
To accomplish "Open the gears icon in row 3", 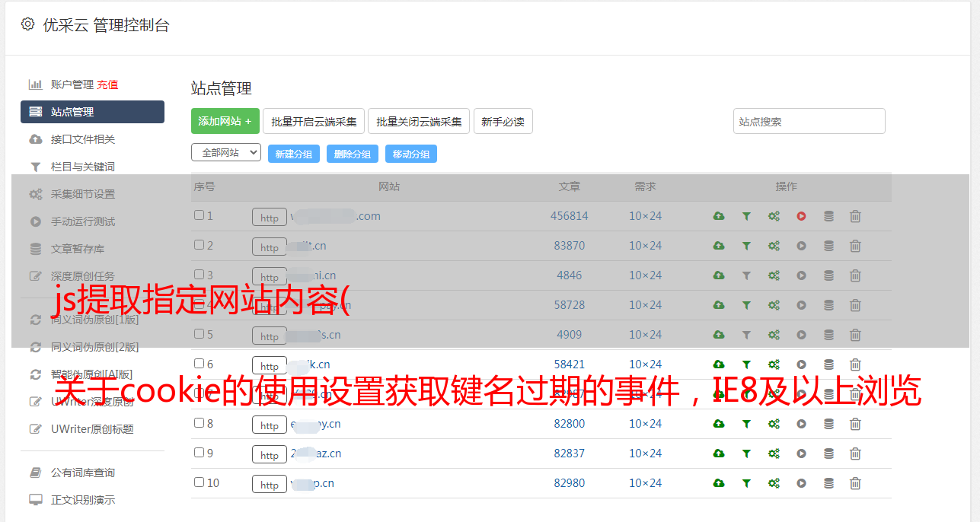I will [774, 275].
